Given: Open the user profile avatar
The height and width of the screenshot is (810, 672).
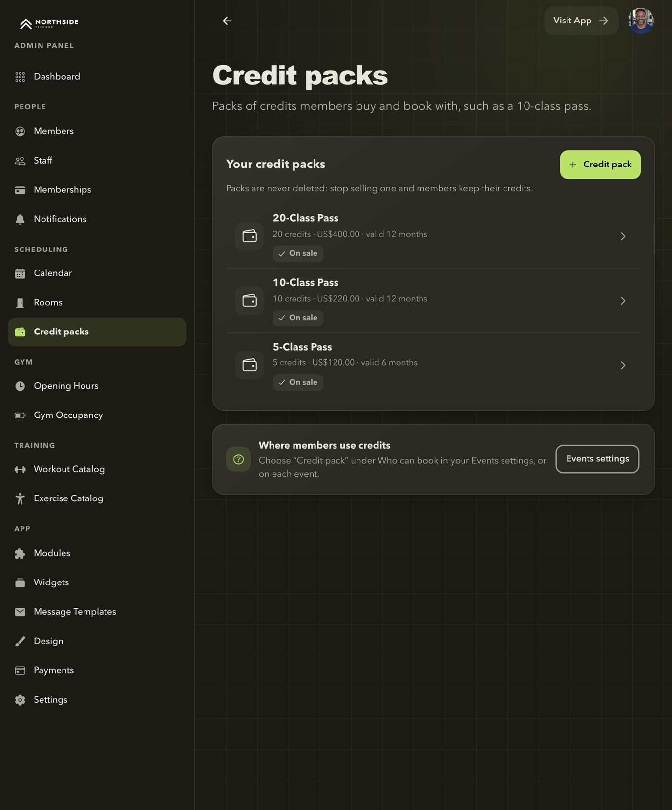Looking at the screenshot, I should pyautogui.click(x=641, y=21).
